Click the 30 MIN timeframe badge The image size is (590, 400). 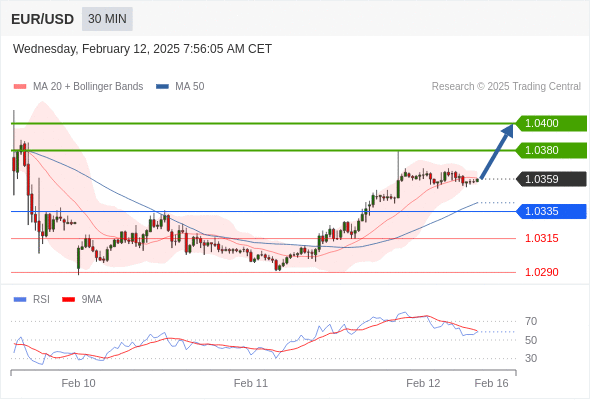[107, 19]
